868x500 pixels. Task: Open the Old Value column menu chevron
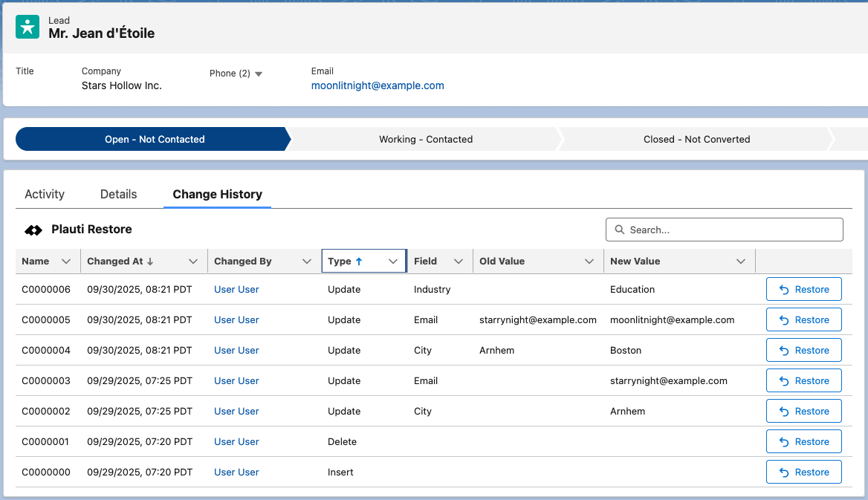[589, 262]
